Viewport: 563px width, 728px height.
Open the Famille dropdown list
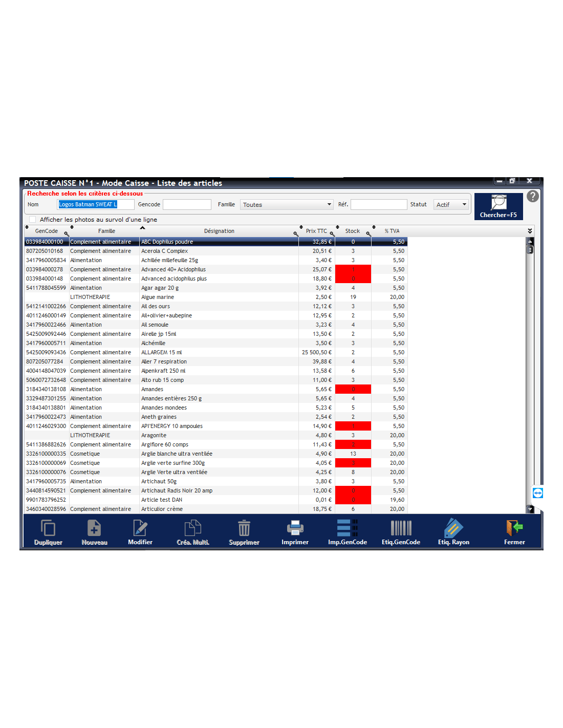coord(329,205)
